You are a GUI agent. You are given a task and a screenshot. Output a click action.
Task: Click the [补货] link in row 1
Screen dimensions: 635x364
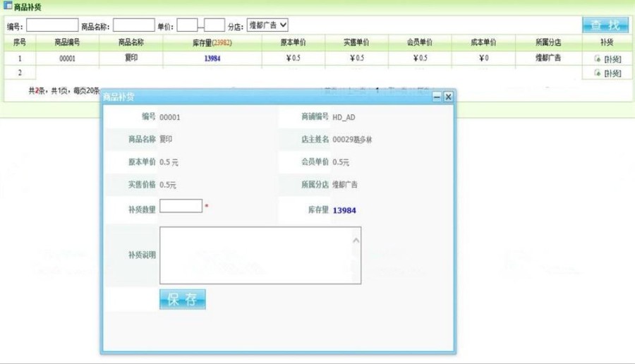click(612, 59)
